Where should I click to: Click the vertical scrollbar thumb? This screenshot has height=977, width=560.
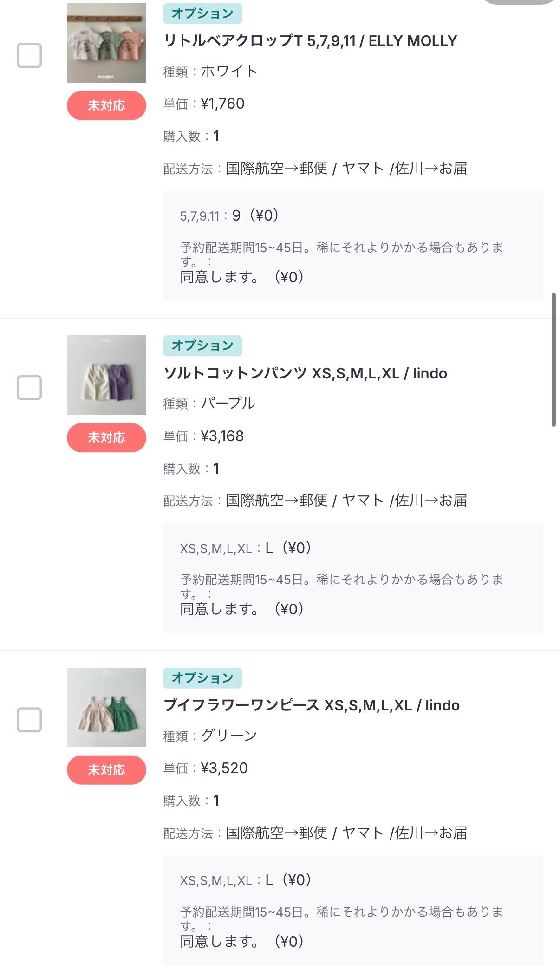[553, 359]
